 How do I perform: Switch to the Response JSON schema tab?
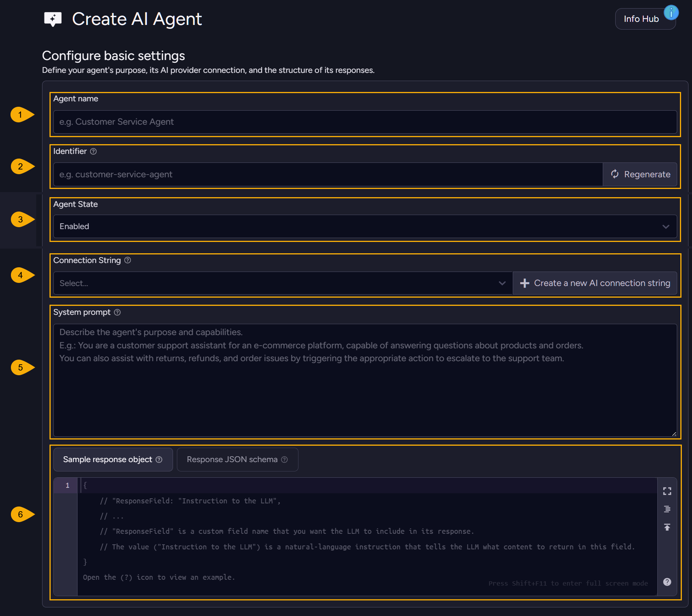237,459
